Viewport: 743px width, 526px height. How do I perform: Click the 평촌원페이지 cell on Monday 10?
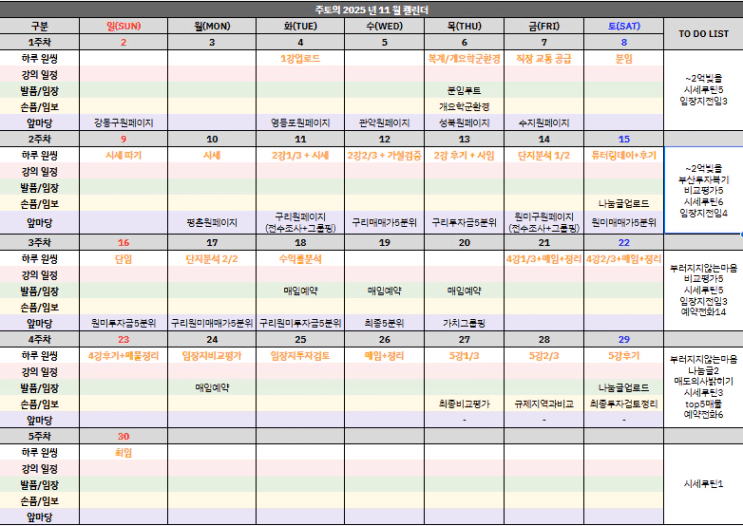coord(212,222)
